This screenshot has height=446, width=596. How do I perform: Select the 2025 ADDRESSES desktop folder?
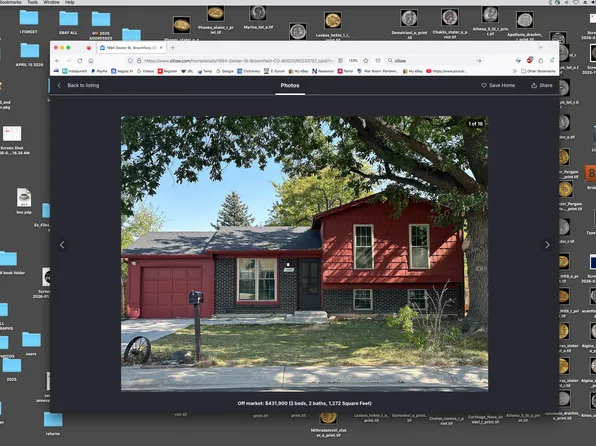coord(101,25)
